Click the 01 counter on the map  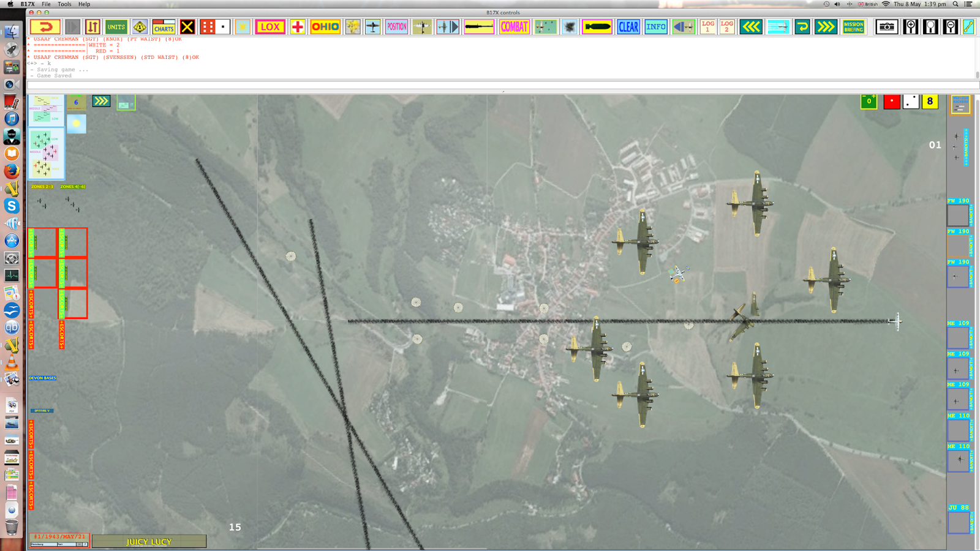935,145
